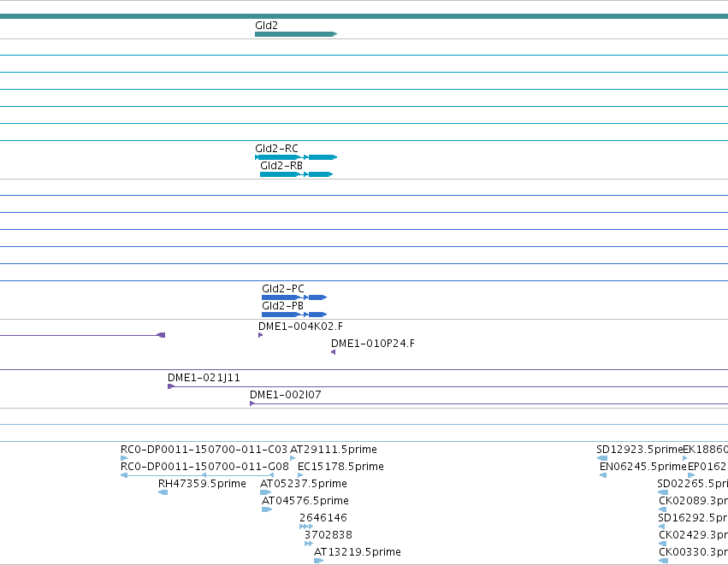The width and height of the screenshot is (728, 565).
Task: Select the DME1-010P24.F label
Action: coord(373,344)
